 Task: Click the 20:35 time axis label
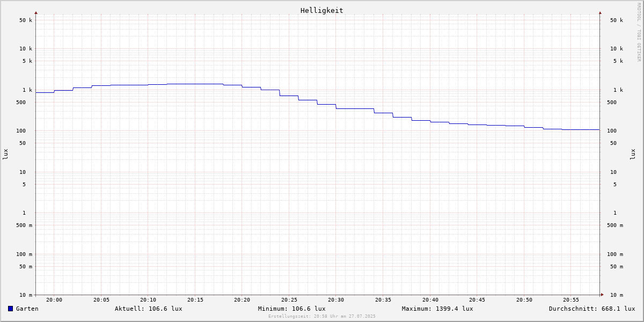(x=383, y=300)
